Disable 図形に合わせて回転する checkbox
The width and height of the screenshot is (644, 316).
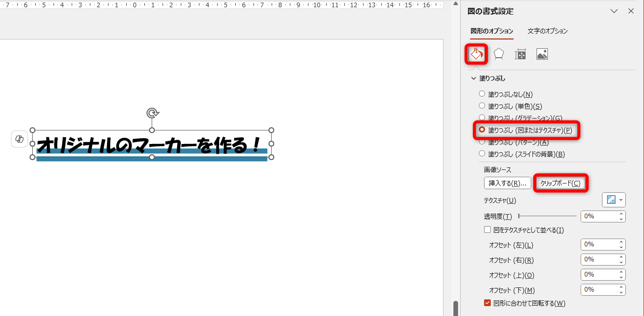tap(487, 303)
